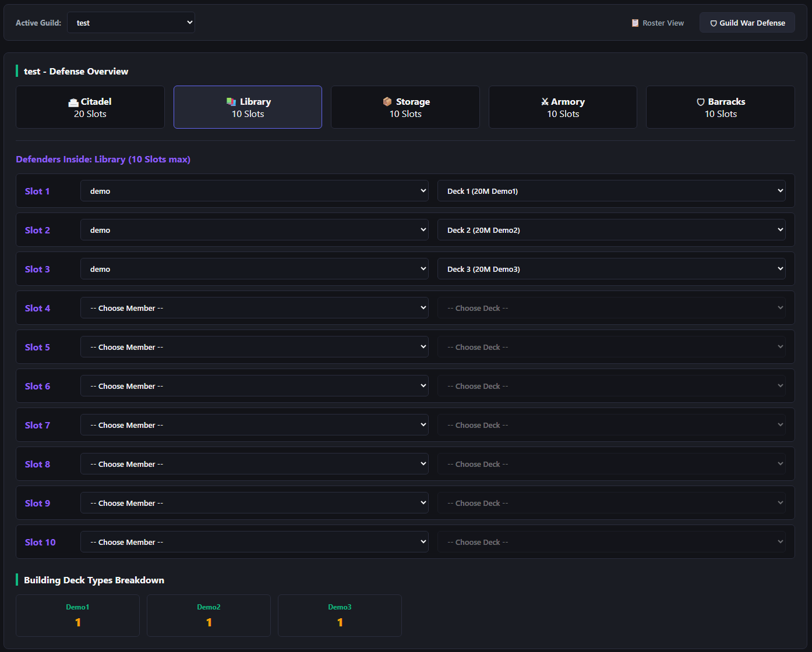This screenshot has width=812, height=652.
Task: Expand the Slot 2 member selector
Action: [255, 230]
